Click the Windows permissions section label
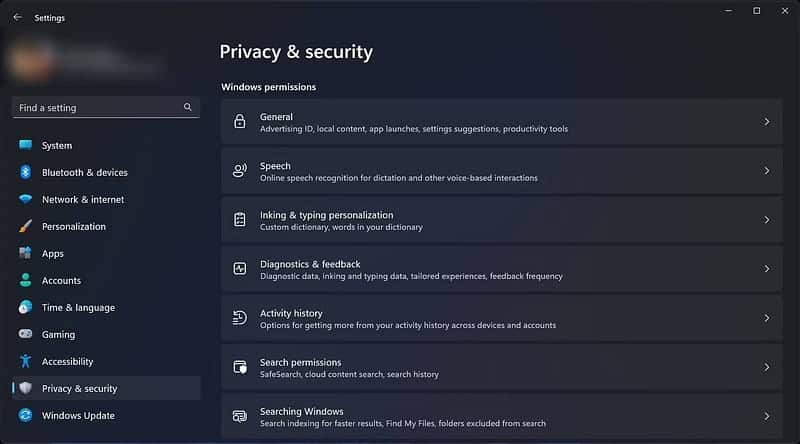This screenshot has width=800, height=444. (268, 87)
